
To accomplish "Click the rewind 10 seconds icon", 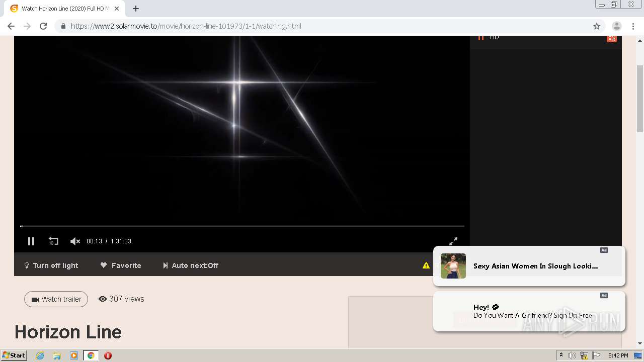I will point(53,241).
